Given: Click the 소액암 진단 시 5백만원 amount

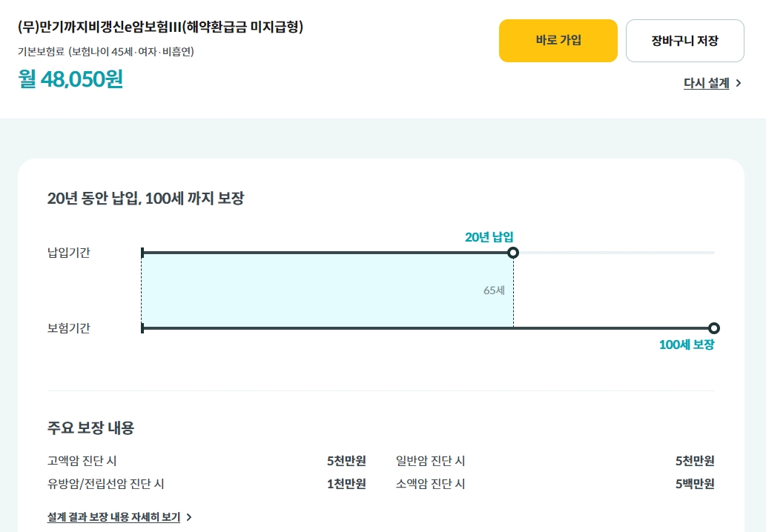Looking at the screenshot, I should coord(695,484).
